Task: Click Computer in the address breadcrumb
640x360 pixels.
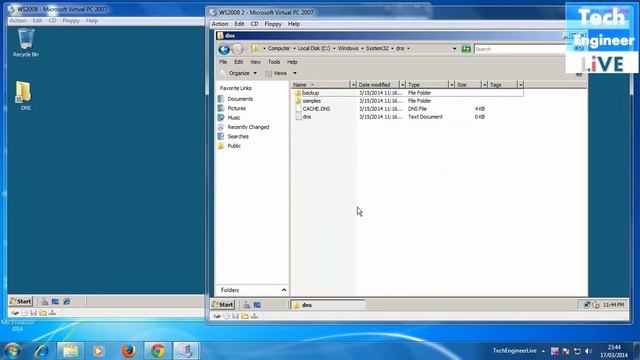Action: coord(279,49)
